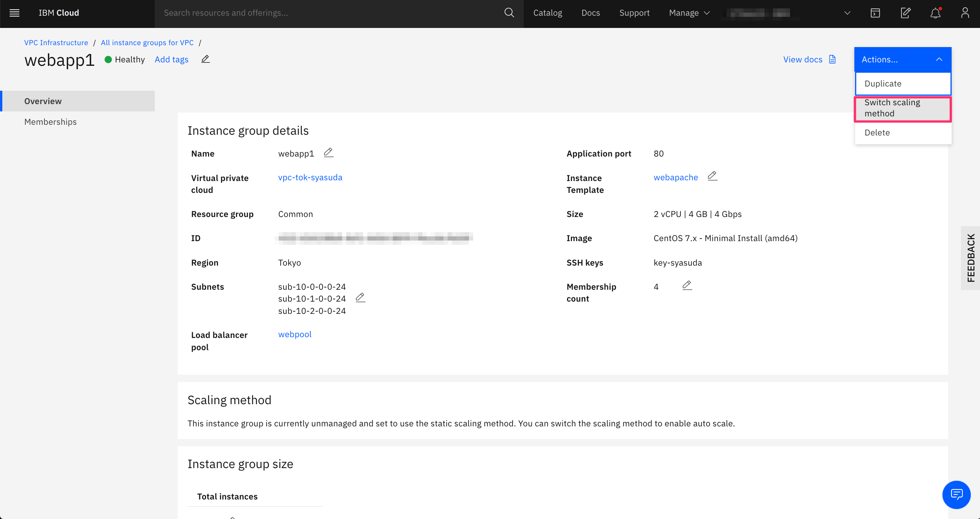This screenshot has width=980, height=519.
Task: Edit the Instance Template webapache pencil
Action: [712, 176]
